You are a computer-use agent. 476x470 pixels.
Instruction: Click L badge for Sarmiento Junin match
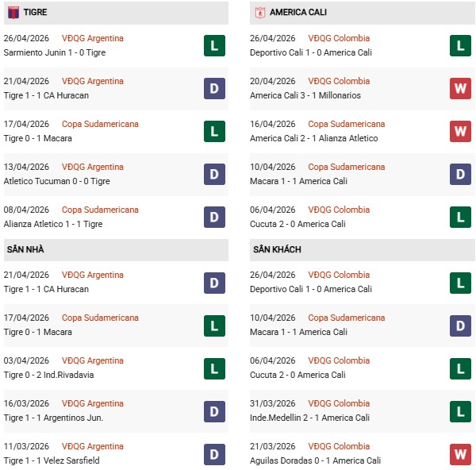214,45
